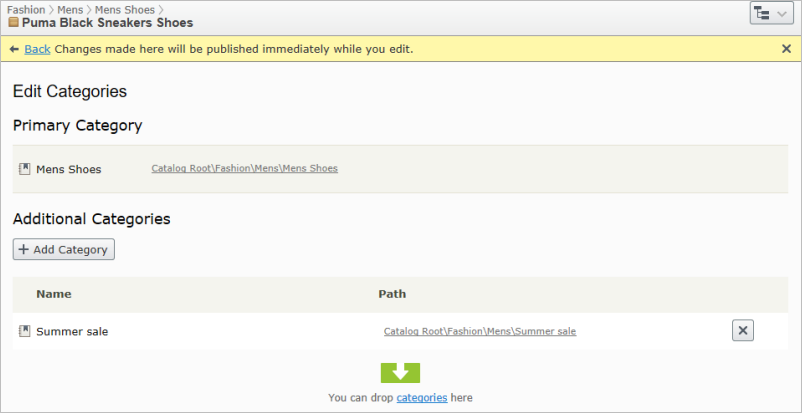
Task: Go to the Mens breadcrumb level
Action: pyautogui.click(x=70, y=9)
